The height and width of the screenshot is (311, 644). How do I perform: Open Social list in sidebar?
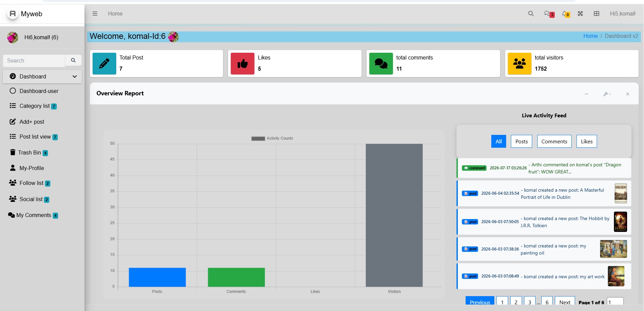click(x=34, y=199)
